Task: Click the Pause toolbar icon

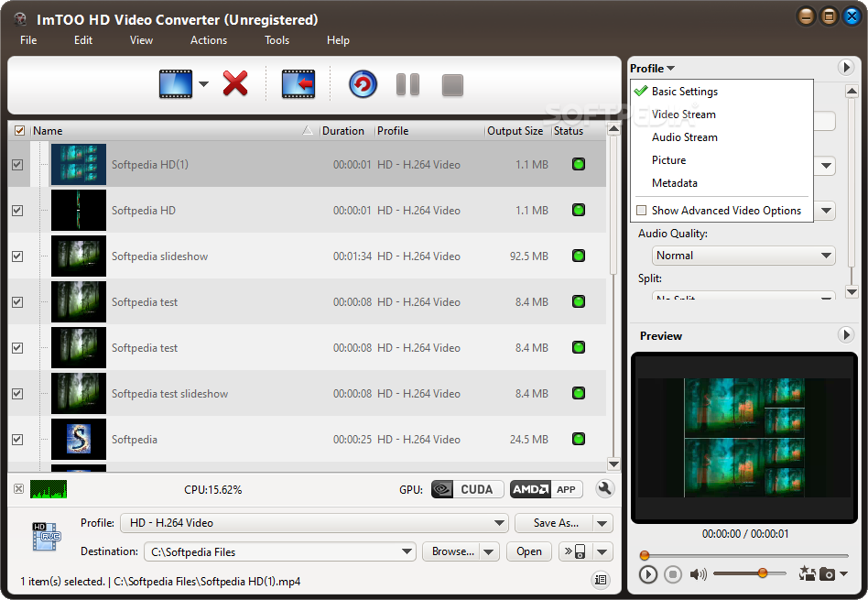Action: 408,85
